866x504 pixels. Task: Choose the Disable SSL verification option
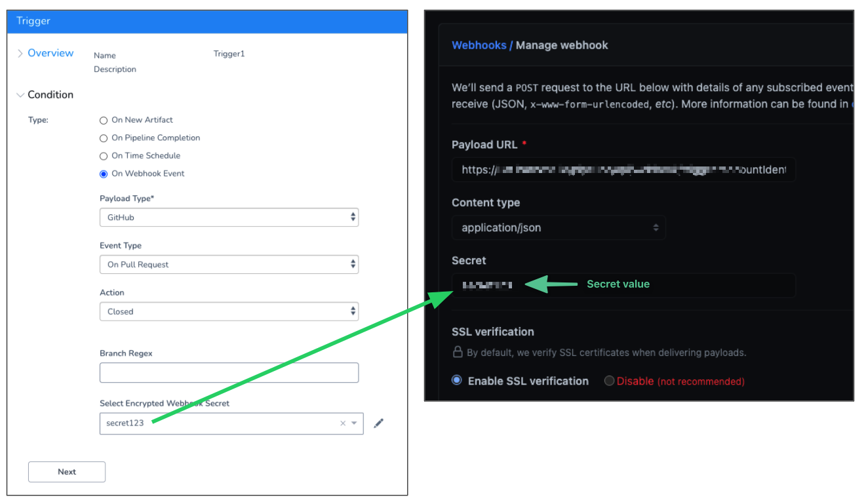tap(609, 381)
